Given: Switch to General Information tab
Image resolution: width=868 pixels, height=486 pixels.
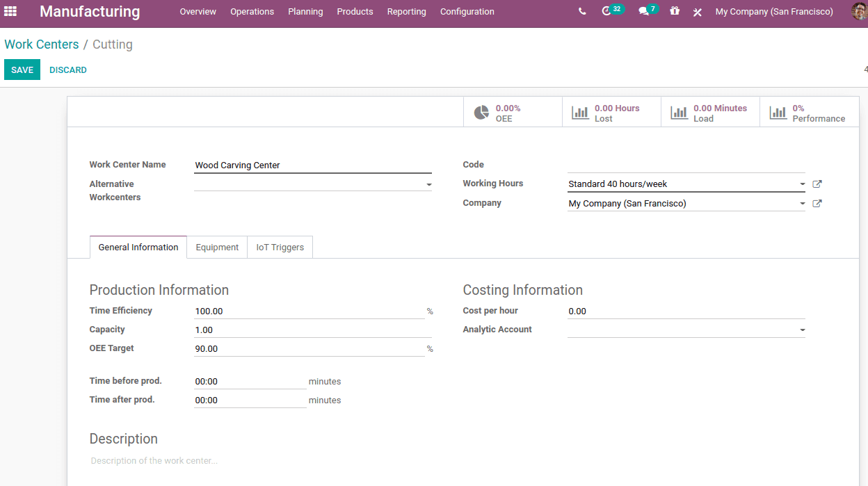Looking at the screenshot, I should coord(138,247).
